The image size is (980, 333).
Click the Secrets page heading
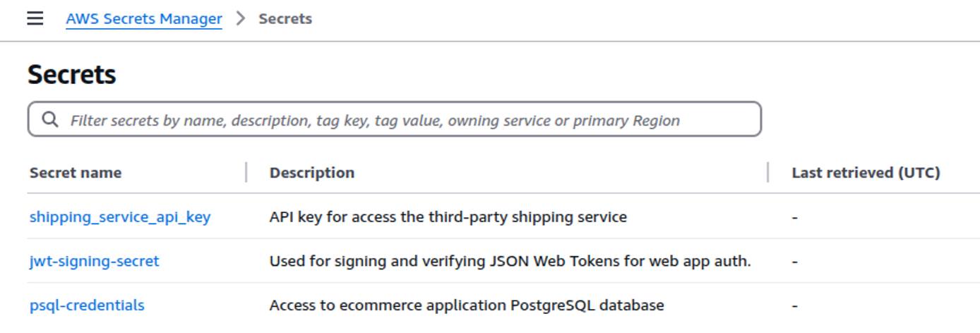click(x=72, y=75)
